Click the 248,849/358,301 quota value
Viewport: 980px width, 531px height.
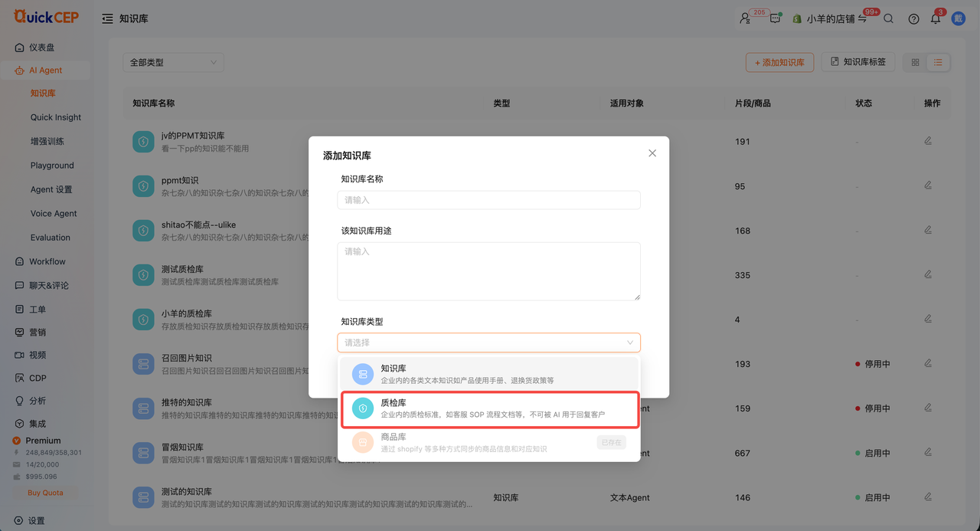click(54, 453)
